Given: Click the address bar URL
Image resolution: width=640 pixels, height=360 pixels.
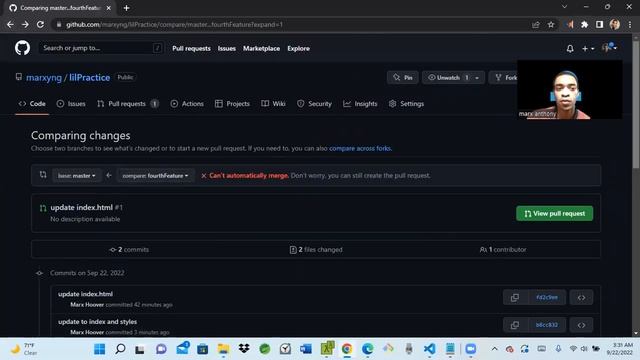Looking at the screenshot, I should pyautogui.click(x=174, y=24).
